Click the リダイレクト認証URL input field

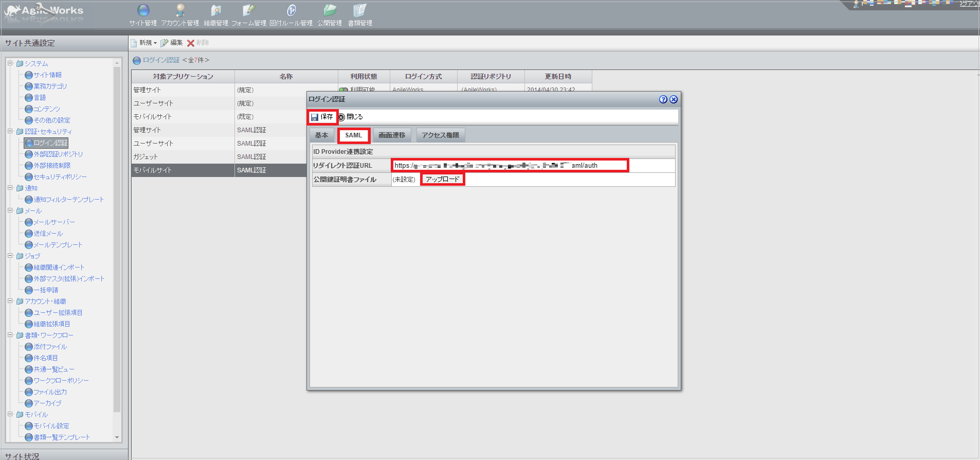tap(510, 166)
